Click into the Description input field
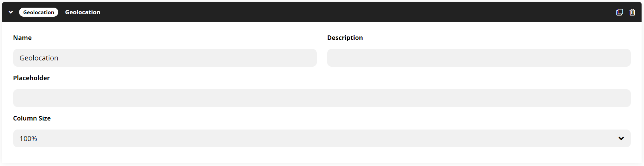Image resolution: width=644 pixels, height=166 pixels. pyautogui.click(x=479, y=58)
